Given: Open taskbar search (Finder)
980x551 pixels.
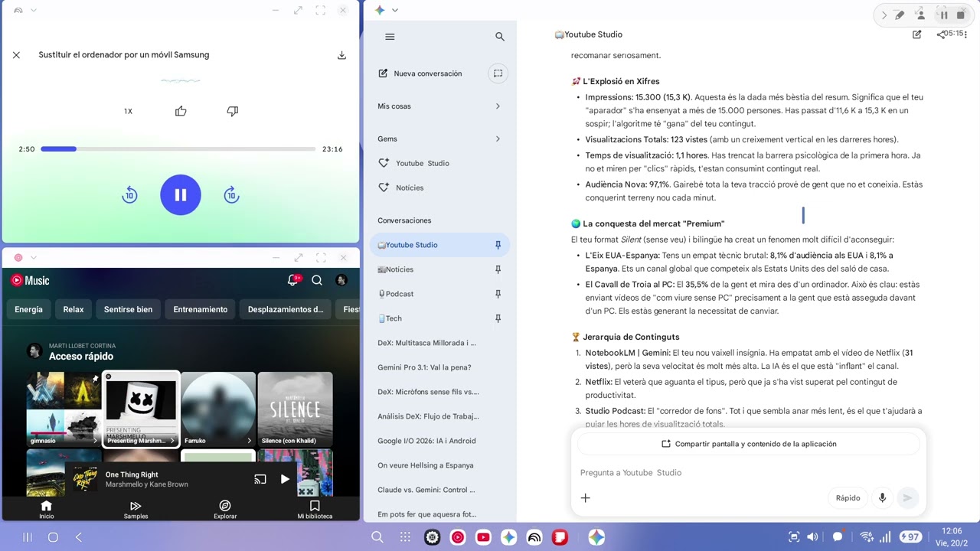Looking at the screenshot, I should 377,537.
